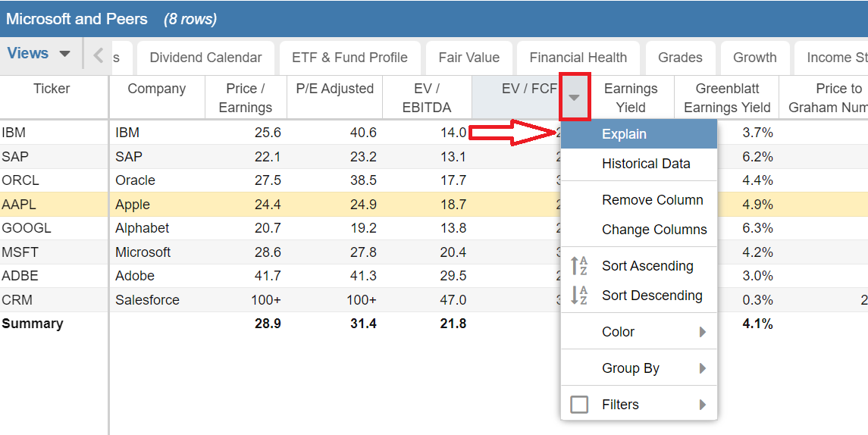Click the Sort Ascending A-Z icon
868x435 pixels.
pos(579,266)
